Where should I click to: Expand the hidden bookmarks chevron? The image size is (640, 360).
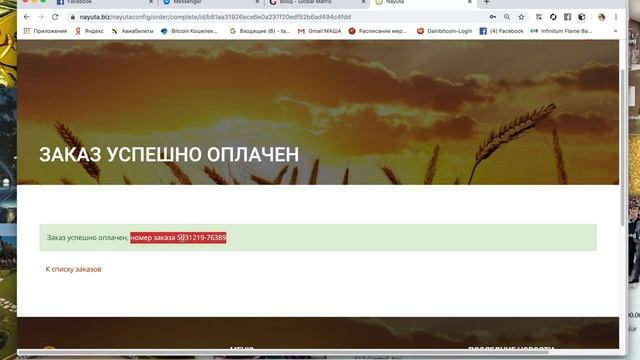pos(616,31)
